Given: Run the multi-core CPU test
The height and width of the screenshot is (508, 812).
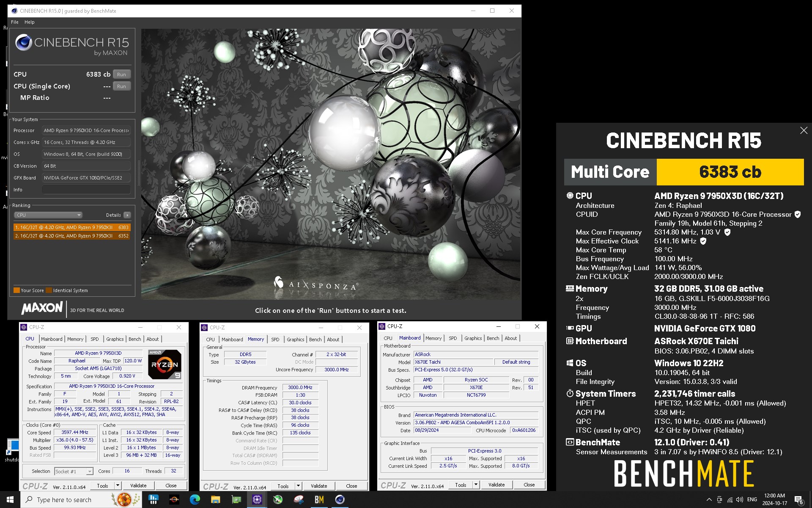Looking at the screenshot, I should (x=122, y=75).
